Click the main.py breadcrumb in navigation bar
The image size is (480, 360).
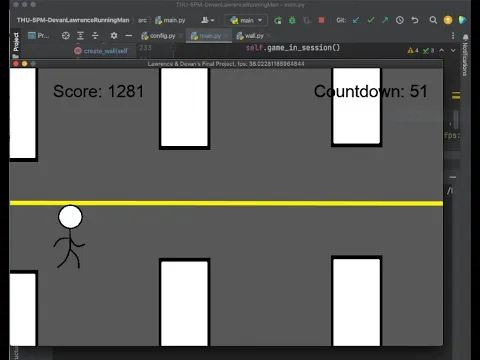170,20
